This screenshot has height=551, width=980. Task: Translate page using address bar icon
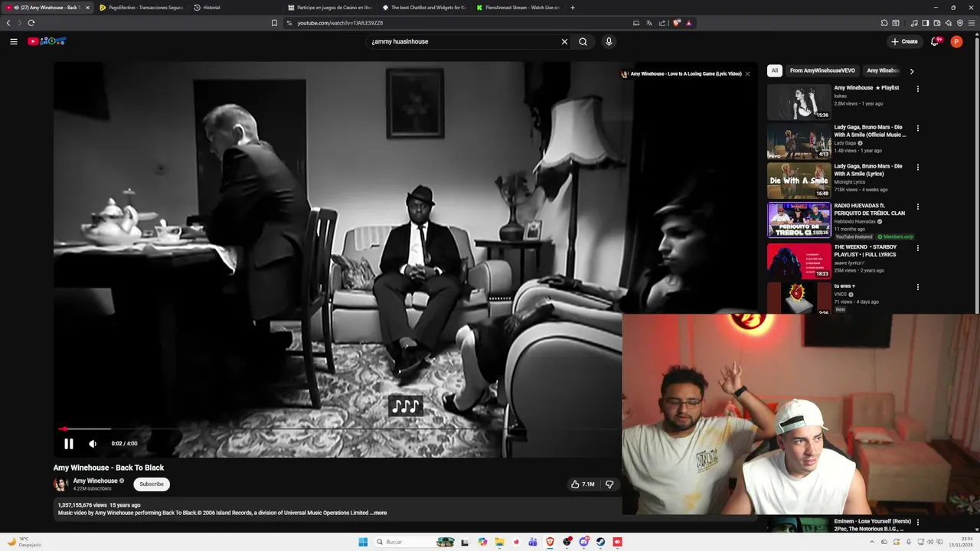[x=649, y=23]
